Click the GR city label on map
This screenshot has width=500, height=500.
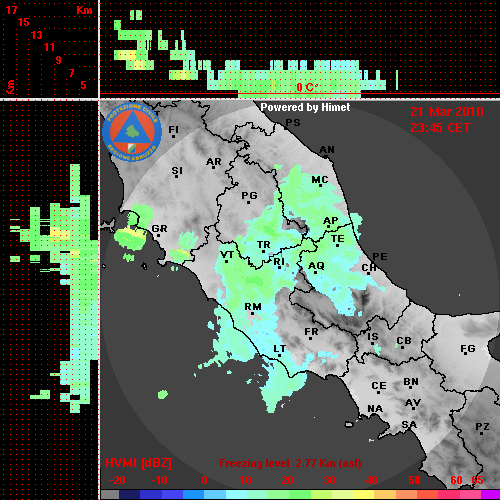click(159, 229)
